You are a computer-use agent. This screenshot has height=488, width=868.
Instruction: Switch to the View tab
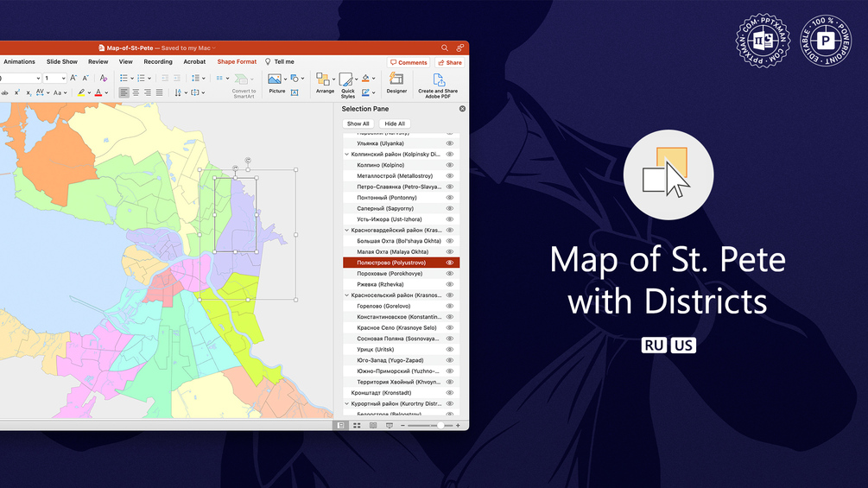pyautogui.click(x=125, y=62)
